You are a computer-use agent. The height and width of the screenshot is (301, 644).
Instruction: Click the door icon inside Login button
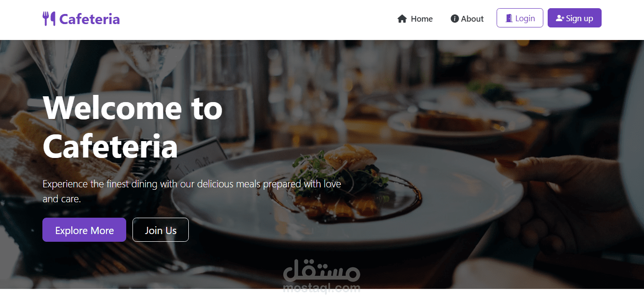(509, 18)
